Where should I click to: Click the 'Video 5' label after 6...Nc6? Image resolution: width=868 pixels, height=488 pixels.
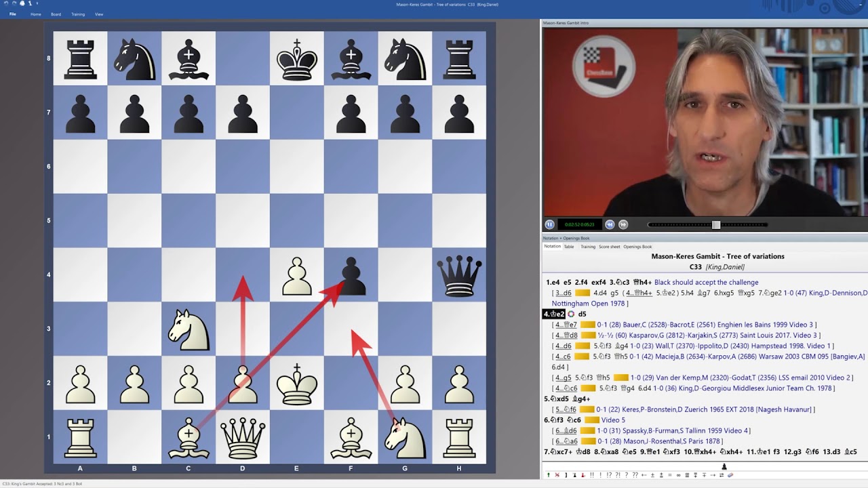(613, 420)
